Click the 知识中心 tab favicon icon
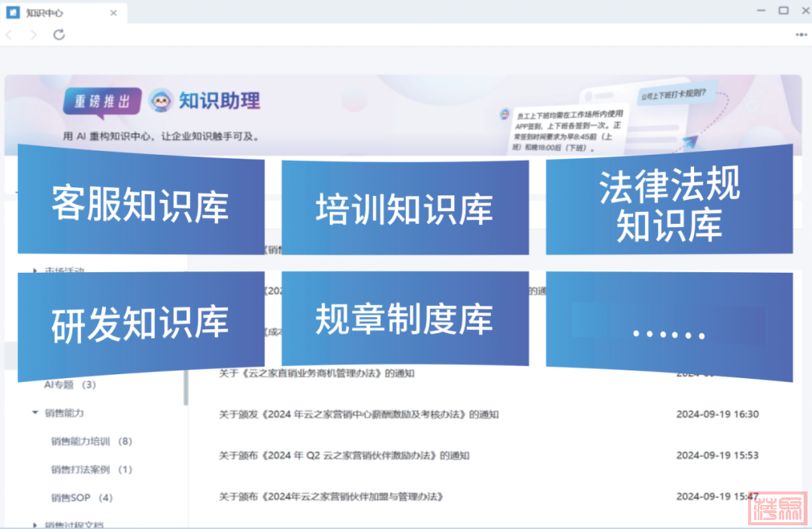Screen dimensions: 812x529 click(x=13, y=13)
